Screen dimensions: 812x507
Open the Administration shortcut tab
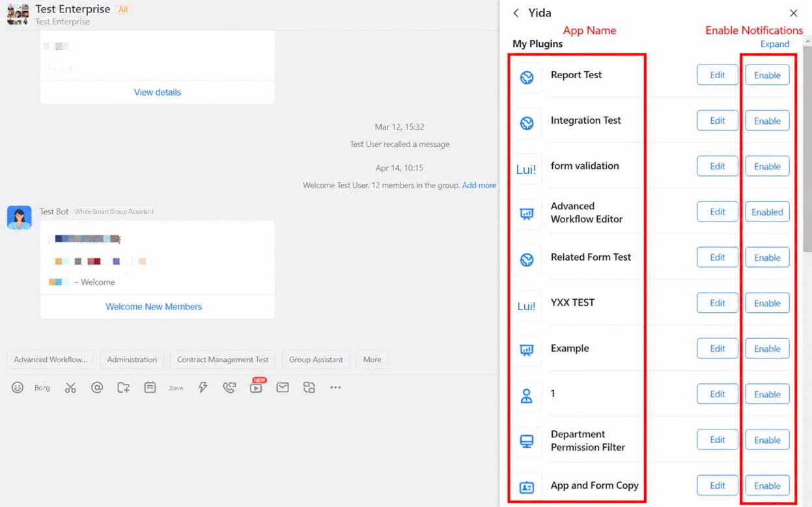(x=132, y=359)
